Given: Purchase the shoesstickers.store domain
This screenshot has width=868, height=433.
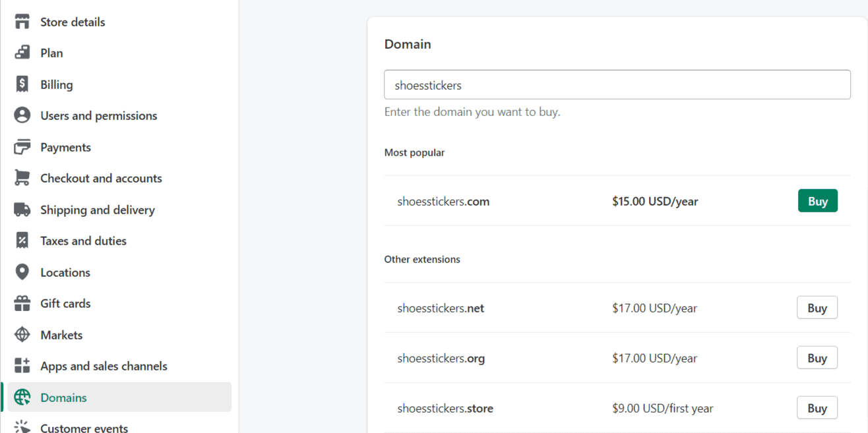Looking at the screenshot, I should pos(817,408).
